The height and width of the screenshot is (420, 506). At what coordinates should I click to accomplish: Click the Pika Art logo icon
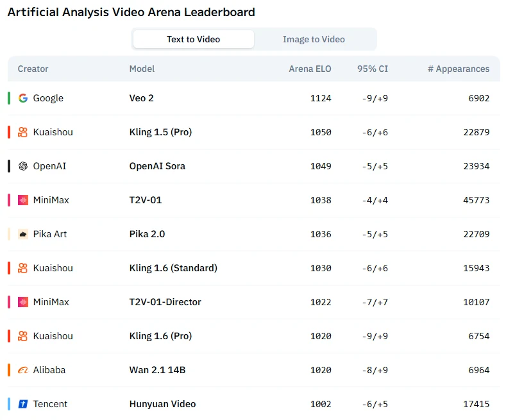coord(23,234)
